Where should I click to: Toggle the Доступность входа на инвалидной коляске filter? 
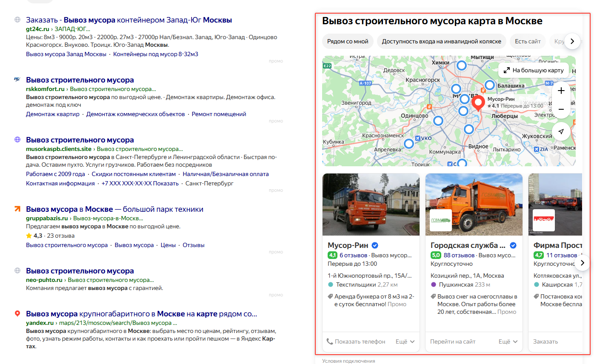point(442,41)
